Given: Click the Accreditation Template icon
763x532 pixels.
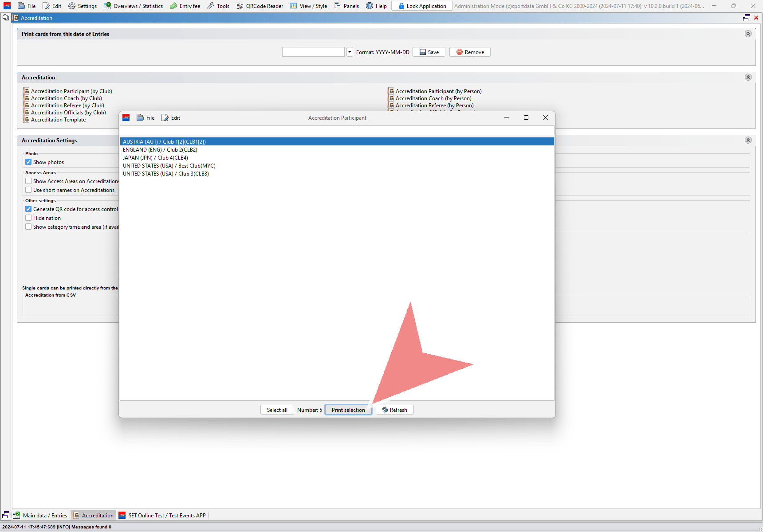Looking at the screenshot, I should (27, 120).
